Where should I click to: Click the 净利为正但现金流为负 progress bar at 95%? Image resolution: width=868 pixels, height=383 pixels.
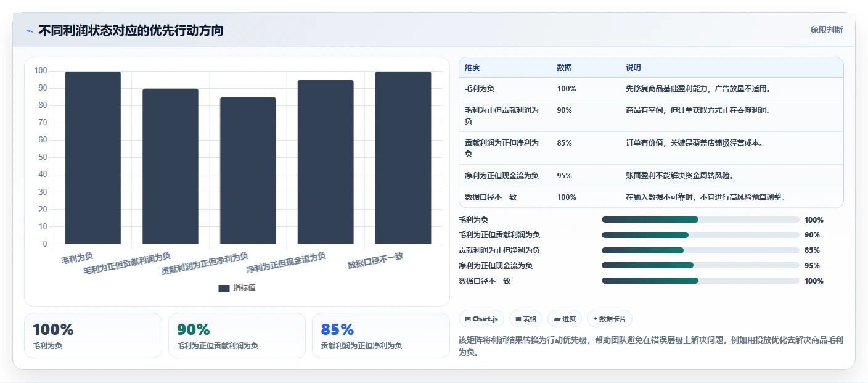[x=700, y=265]
